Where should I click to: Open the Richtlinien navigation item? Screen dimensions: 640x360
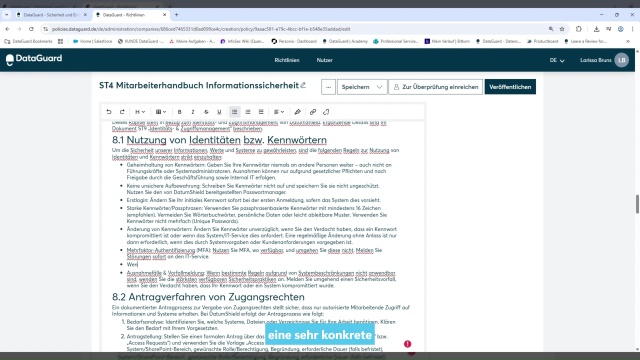(287, 60)
